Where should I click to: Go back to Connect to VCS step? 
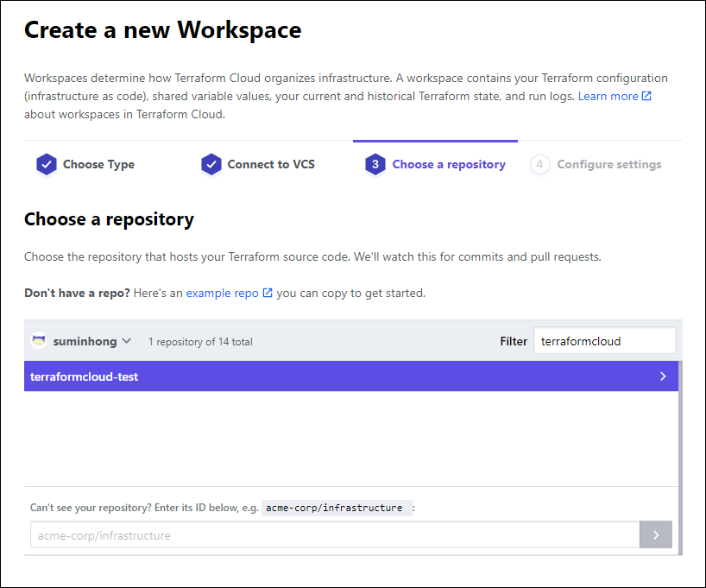point(257,164)
